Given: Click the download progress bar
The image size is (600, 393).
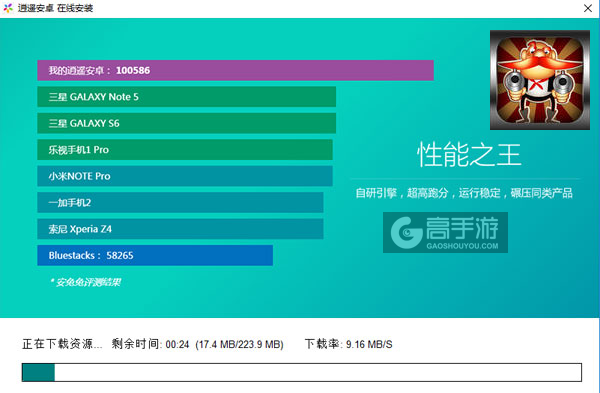Looking at the screenshot, I should 302,372.
